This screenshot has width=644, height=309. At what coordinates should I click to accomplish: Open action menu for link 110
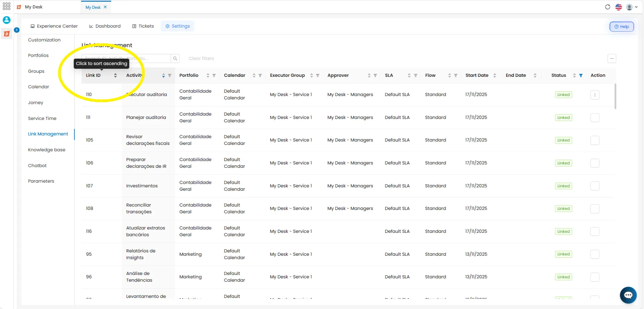point(595,95)
